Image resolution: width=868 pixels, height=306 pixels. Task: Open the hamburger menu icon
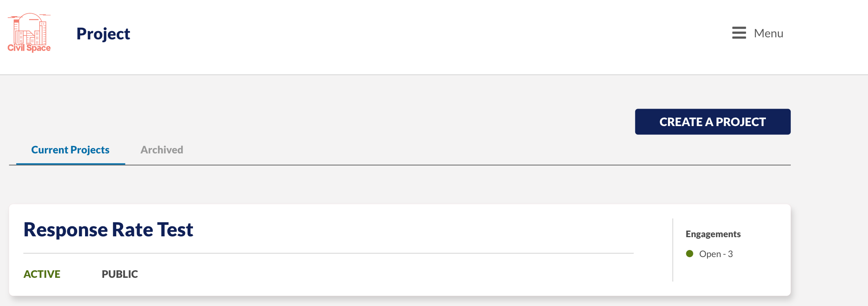[739, 33]
